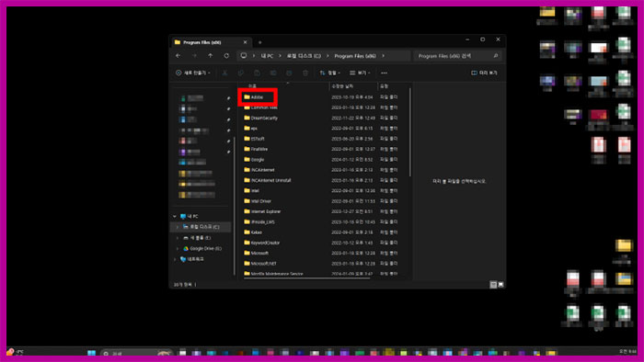Click 내 PC breadcrumb in address bar
This screenshot has height=362, width=644.
coord(267,56)
